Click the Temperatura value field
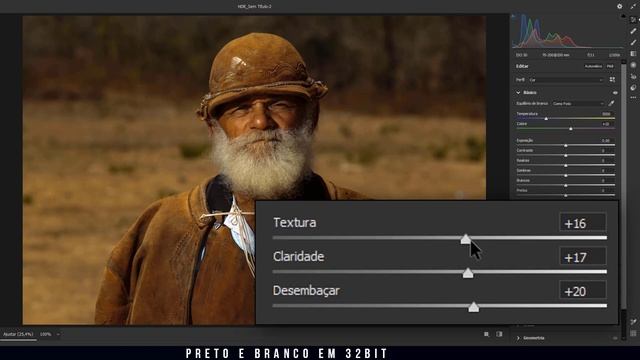 tap(606, 114)
